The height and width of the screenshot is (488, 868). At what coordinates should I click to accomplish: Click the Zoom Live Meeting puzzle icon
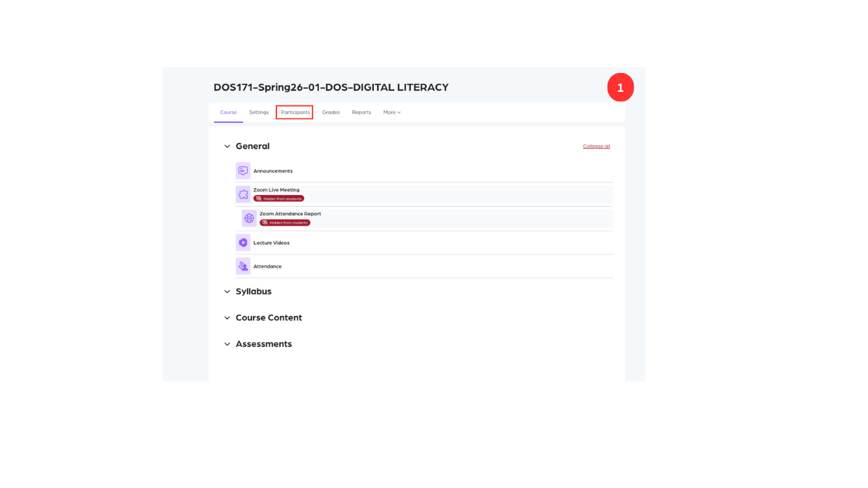pos(243,194)
